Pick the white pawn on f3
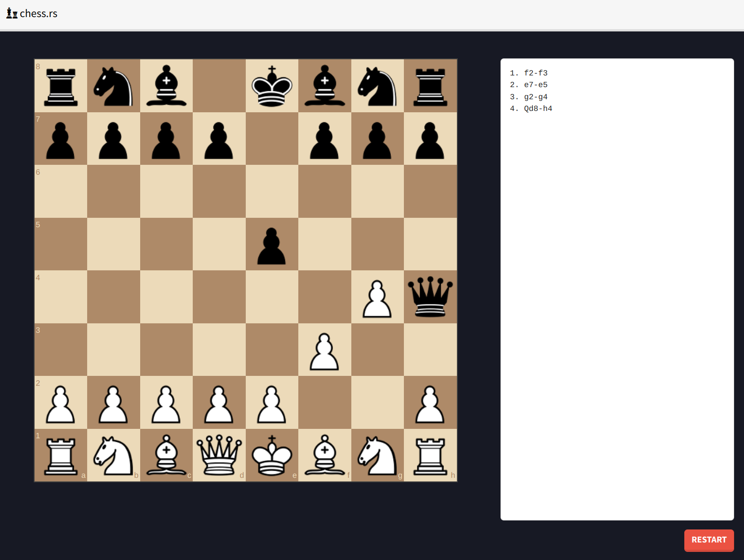Image resolution: width=744 pixels, height=560 pixels. point(324,350)
